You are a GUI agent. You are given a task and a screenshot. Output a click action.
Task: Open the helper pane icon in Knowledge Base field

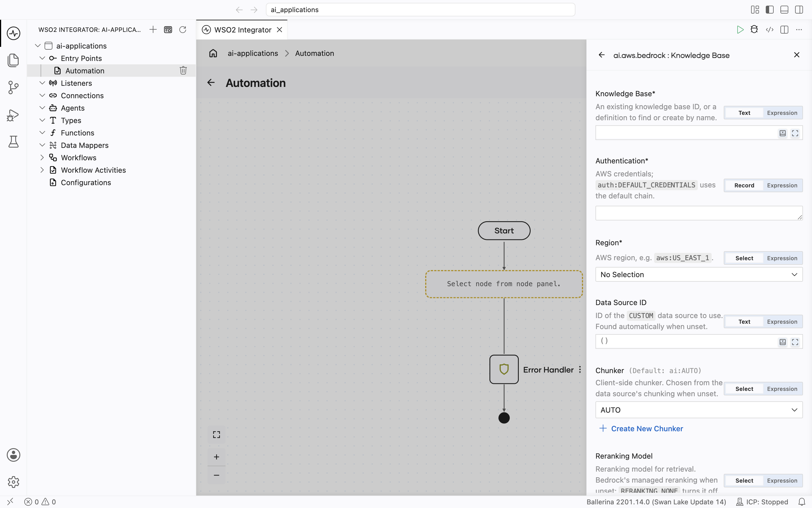[782, 133]
